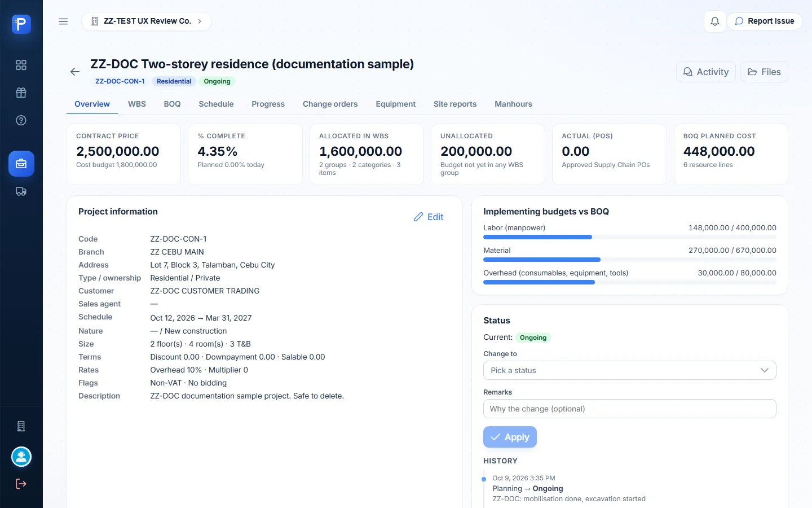The width and height of the screenshot is (812, 508).
Task: Select the highlighted briefcase projects icon
Action: (21, 164)
